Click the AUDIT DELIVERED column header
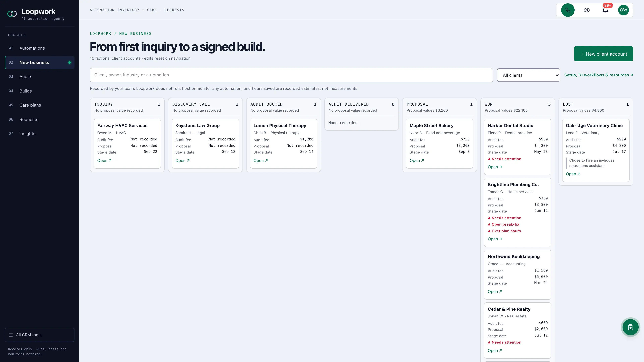 (348, 104)
